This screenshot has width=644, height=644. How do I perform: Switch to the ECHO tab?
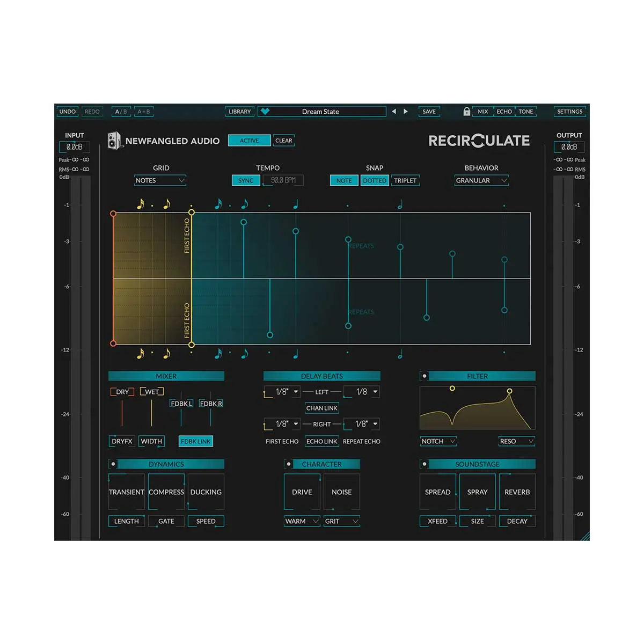(x=504, y=112)
